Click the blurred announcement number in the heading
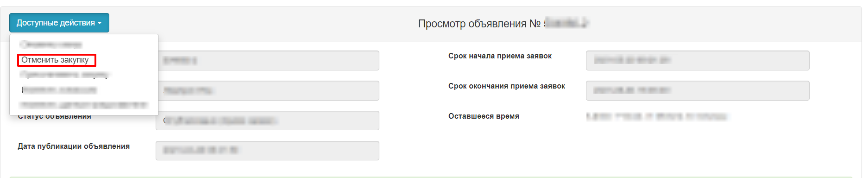The height and width of the screenshot is (178, 868). click(566, 23)
